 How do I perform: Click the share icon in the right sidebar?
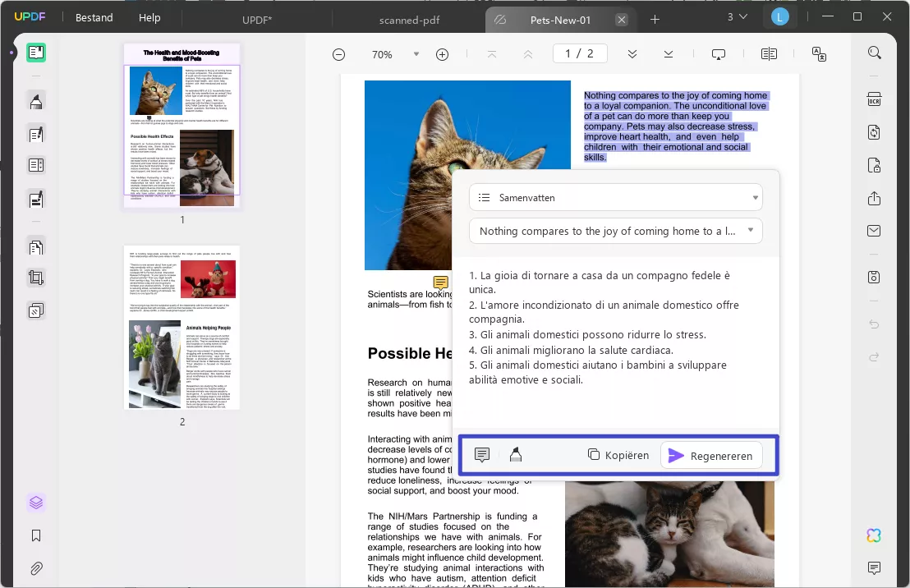pyautogui.click(x=874, y=198)
